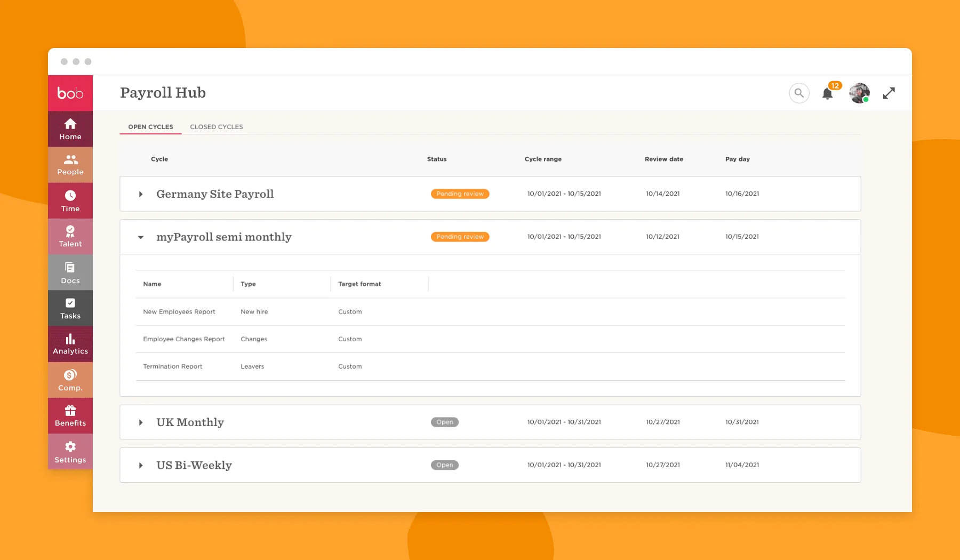The height and width of the screenshot is (560, 960).
Task: Click the Name column header in reports table
Action: pyautogui.click(x=152, y=284)
